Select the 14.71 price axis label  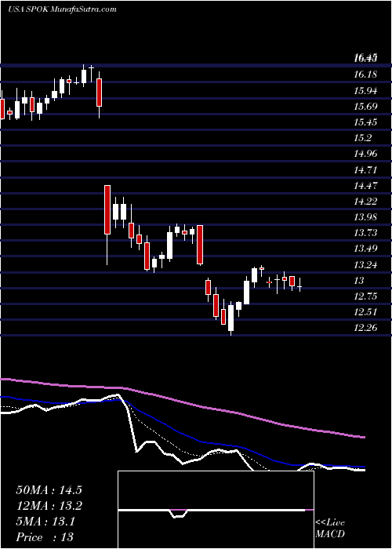(x=365, y=170)
